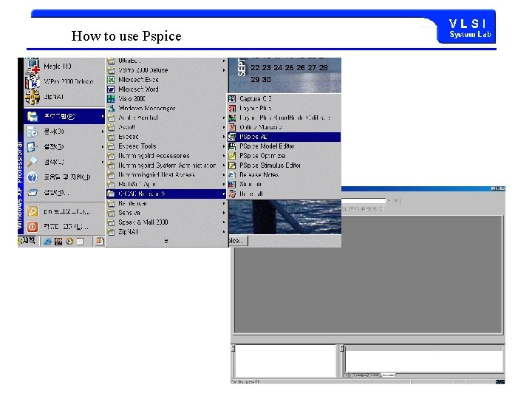Select the ZipNAll folder in Programs list
The height and width of the screenshot is (399, 532).
(166, 232)
